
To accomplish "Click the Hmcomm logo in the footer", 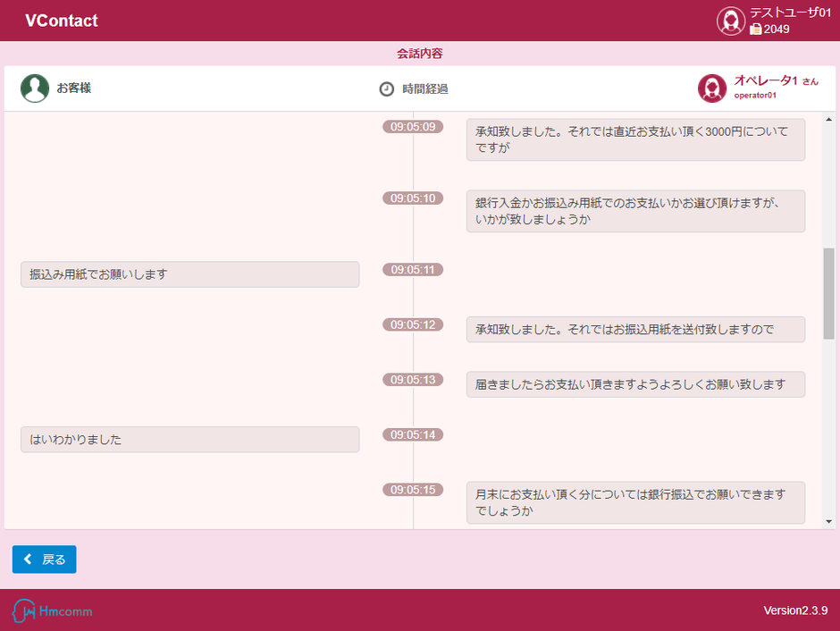I will (x=50, y=610).
